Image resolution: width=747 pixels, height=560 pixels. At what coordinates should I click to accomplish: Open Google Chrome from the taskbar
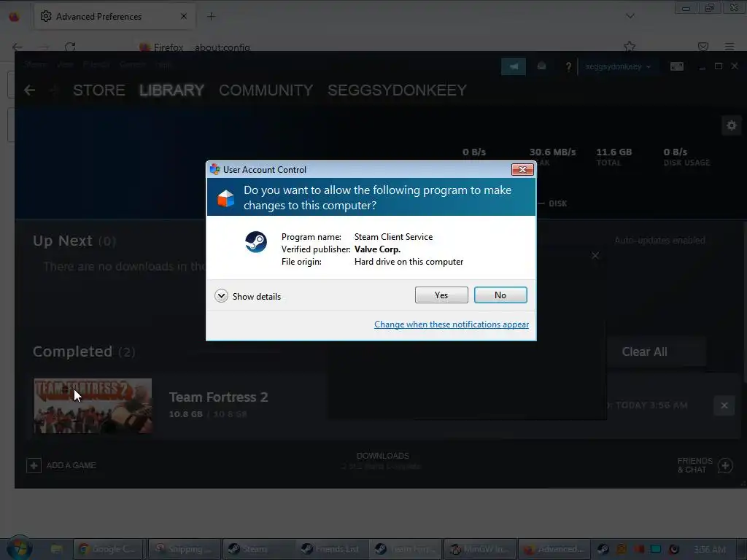pos(107,549)
